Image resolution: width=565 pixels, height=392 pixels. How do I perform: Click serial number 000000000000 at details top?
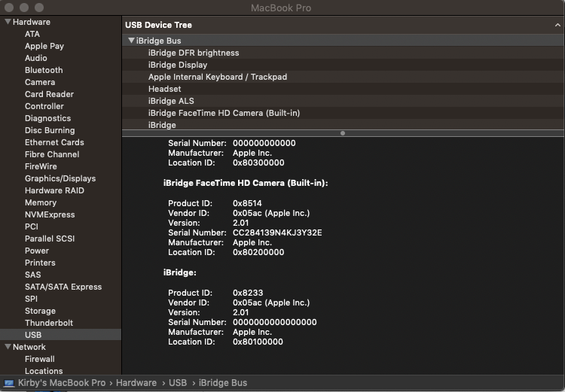click(264, 143)
